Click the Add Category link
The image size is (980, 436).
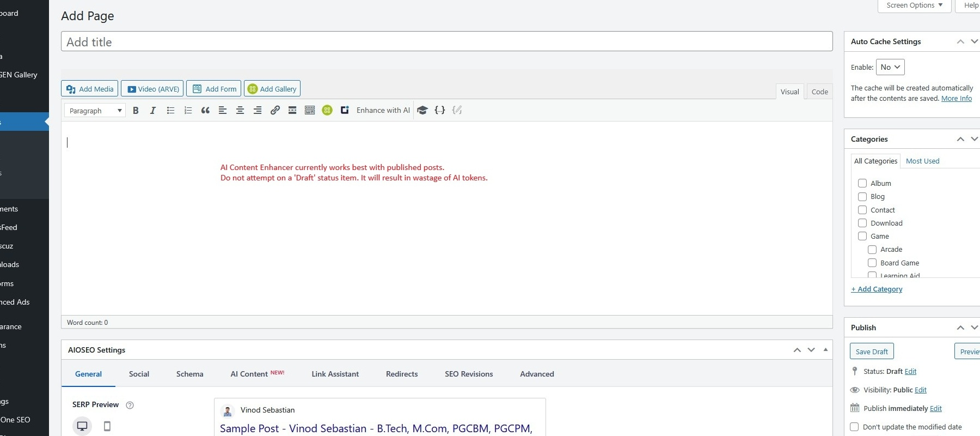(x=877, y=289)
